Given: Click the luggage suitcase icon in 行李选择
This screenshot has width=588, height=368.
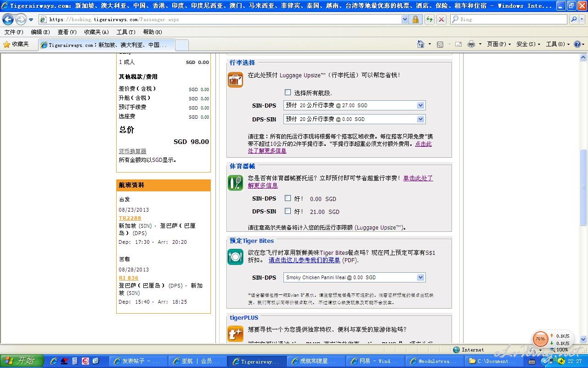Looking at the screenshot, I should point(235,80).
